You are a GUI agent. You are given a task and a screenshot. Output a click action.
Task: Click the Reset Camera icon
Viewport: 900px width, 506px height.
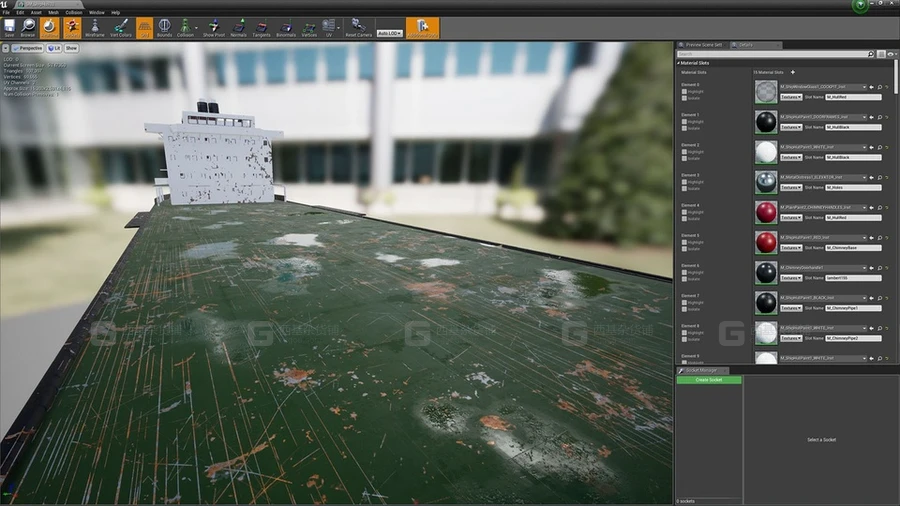(x=358, y=27)
